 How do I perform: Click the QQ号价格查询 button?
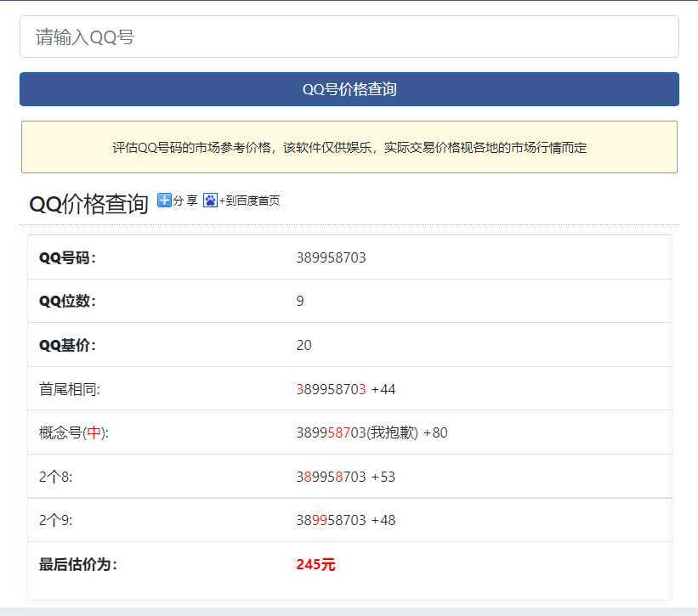point(349,88)
